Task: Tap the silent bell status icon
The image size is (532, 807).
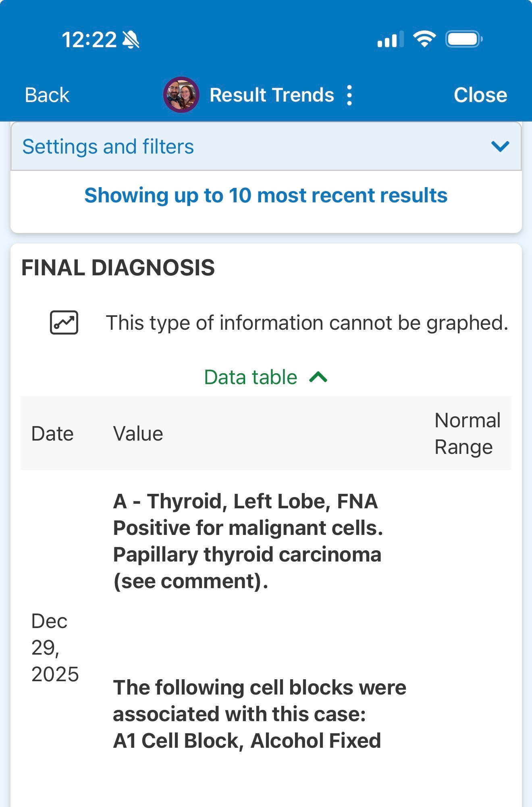Action: pyautogui.click(x=131, y=40)
